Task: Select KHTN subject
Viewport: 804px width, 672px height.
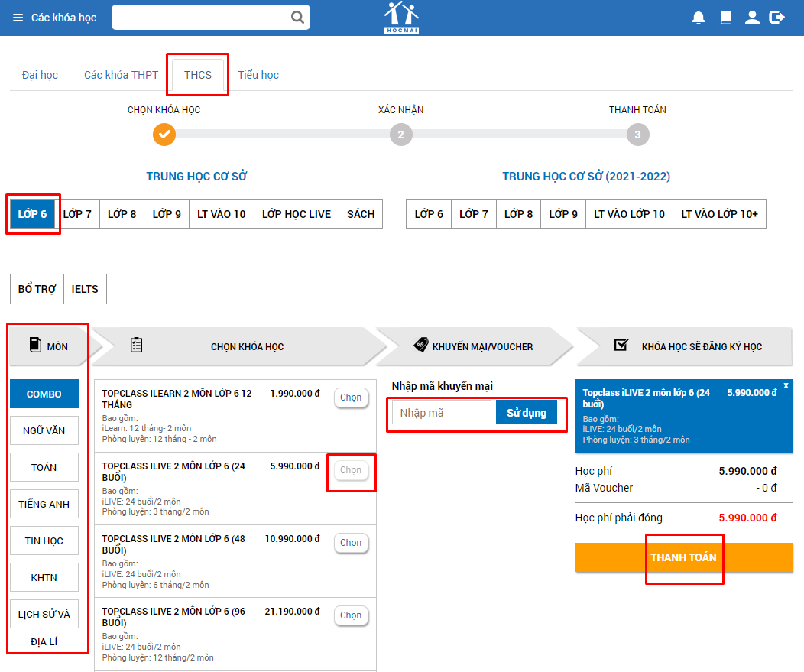Action: (x=44, y=577)
